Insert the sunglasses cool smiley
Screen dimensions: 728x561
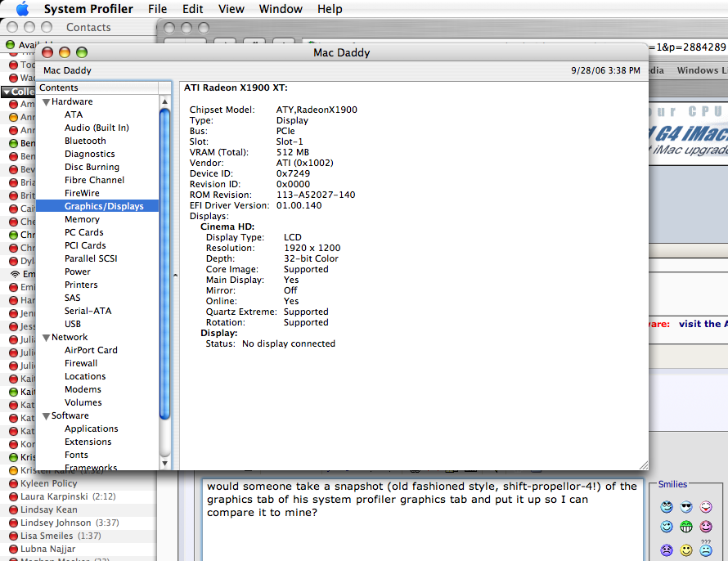(x=686, y=507)
